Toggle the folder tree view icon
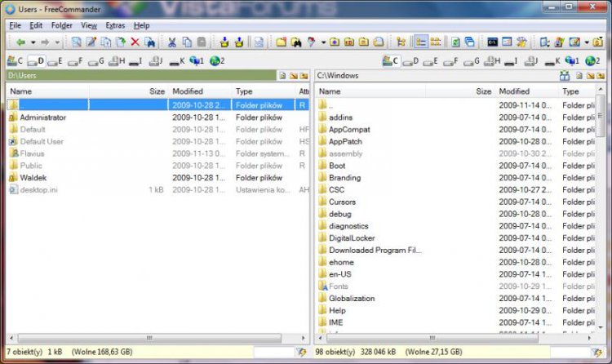 (401, 42)
